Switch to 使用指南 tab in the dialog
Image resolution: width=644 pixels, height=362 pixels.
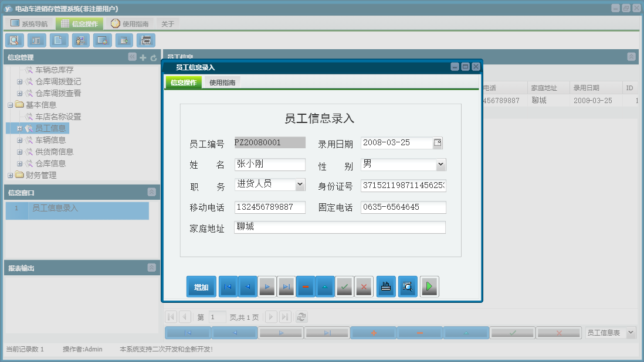(x=222, y=83)
